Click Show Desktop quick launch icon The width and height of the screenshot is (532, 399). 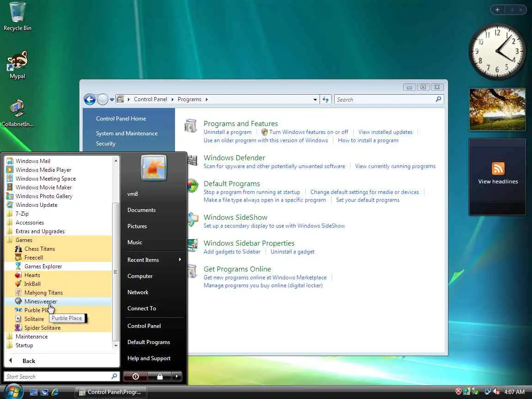[33, 392]
